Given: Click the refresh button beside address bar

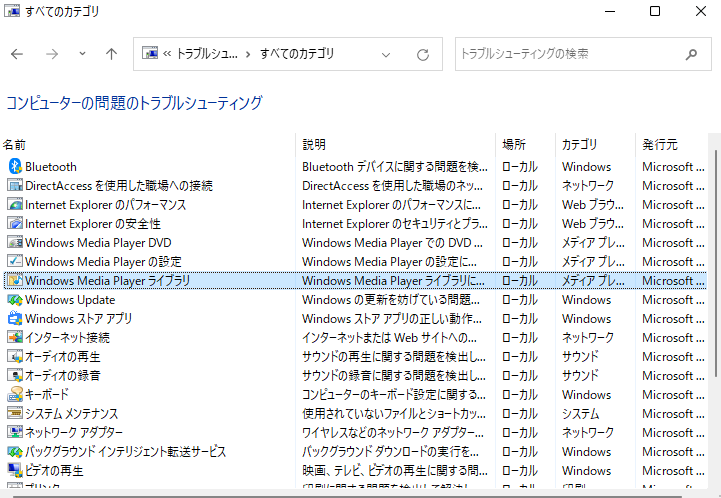Looking at the screenshot, I should [x=423, y=54].
